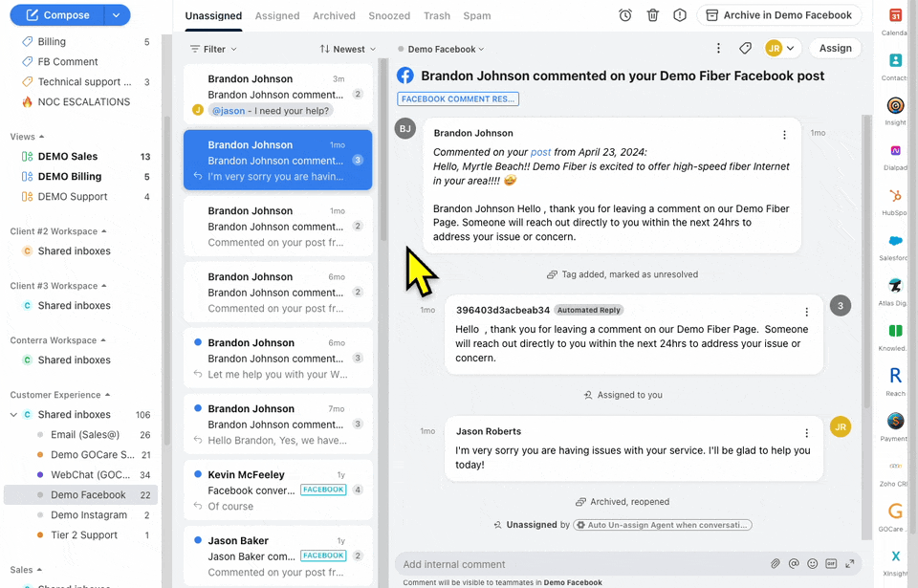Image resolution: width=918 pixels, height=588 pixels.
Task: Expand the comment box to full size
Action: tap(849, 563)
